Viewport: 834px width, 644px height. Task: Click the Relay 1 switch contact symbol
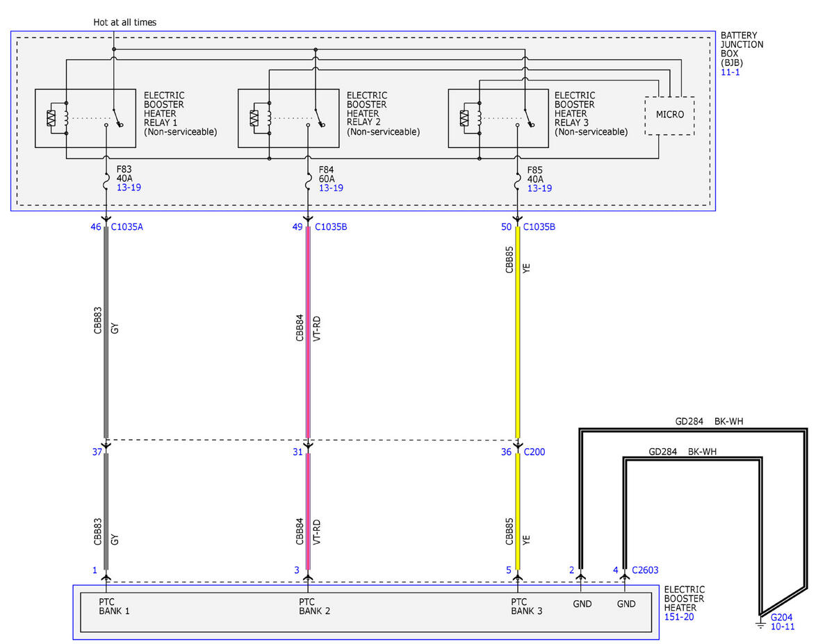pyautogui.click(x=113, y=117)
